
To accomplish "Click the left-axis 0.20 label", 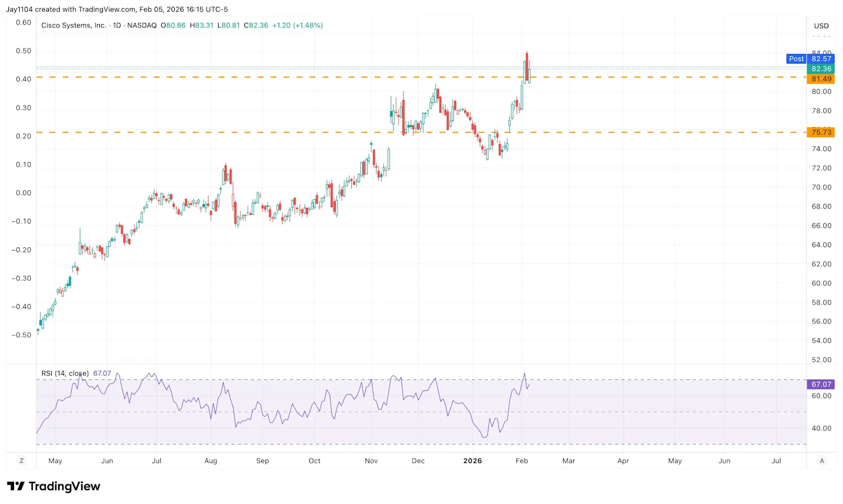I will (24, 137).
